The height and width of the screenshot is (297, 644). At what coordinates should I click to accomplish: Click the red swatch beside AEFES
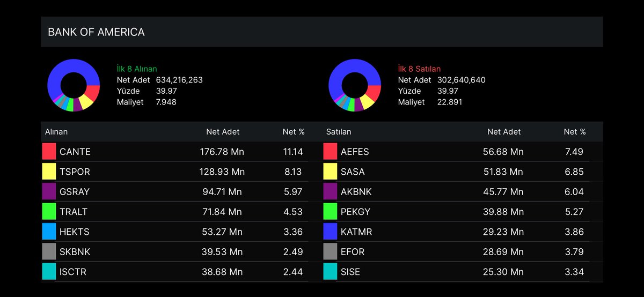point(330,152)
